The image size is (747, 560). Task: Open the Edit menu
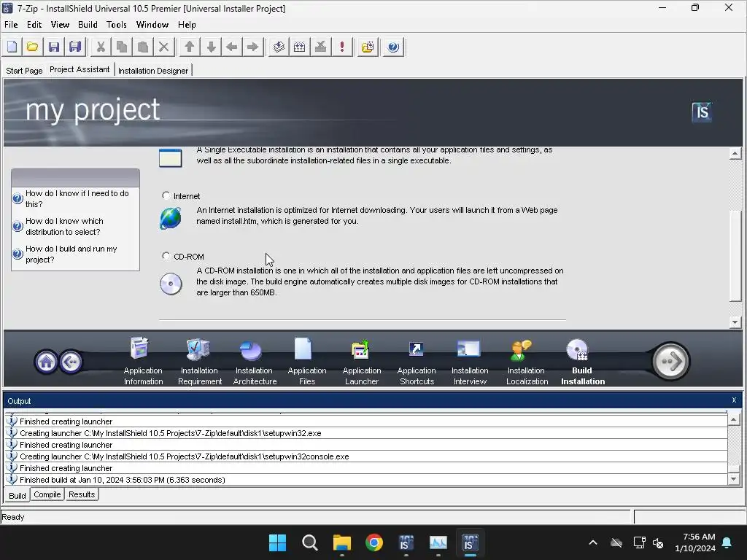tap(34, 25)
